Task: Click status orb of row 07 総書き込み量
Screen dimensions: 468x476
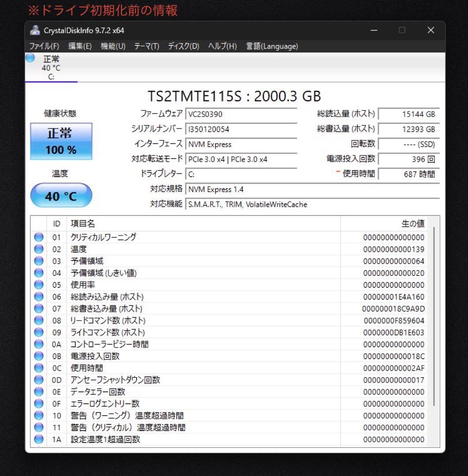Action: pos(39,309)
